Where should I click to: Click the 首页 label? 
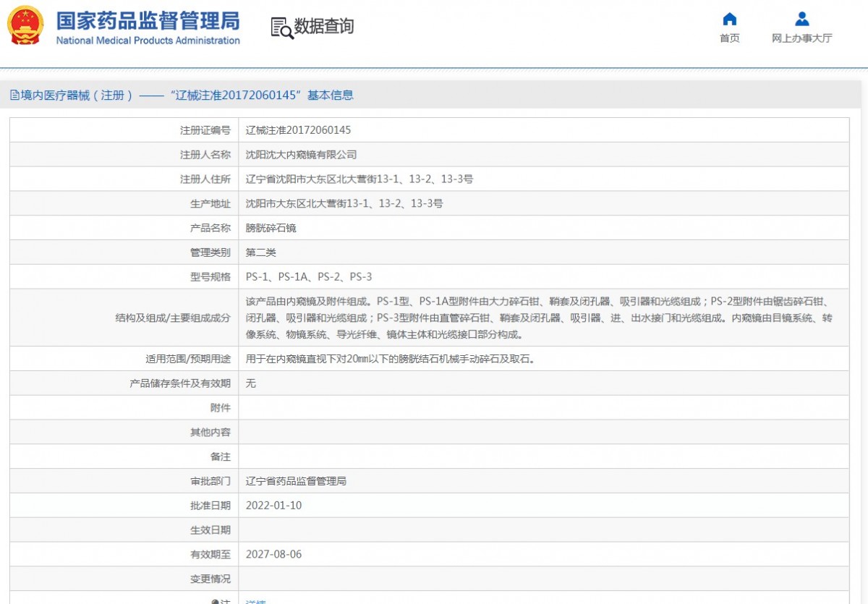(x=730, y=38)
